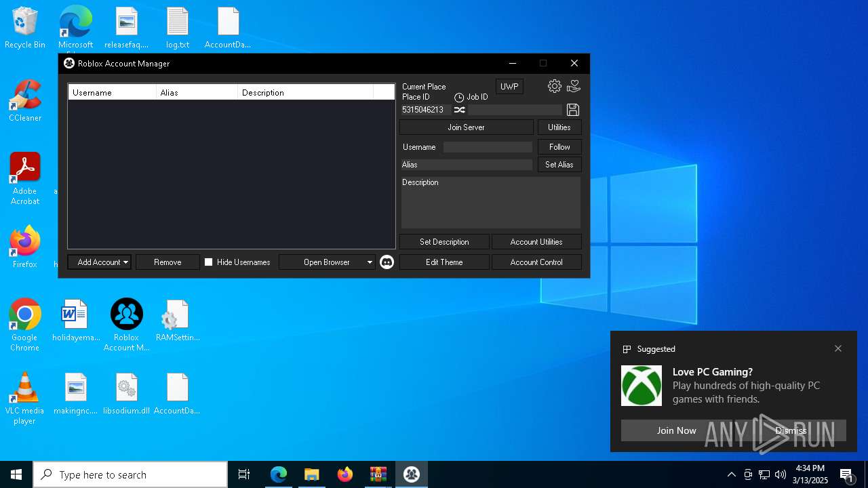Screen dimensions: 868x488
Task: Select the holidayema Word document icon
Action: [x=76, y=321]
